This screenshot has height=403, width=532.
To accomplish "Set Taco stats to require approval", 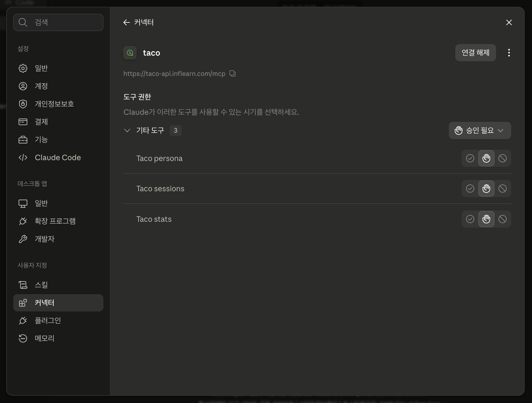I will click(486, 219).
